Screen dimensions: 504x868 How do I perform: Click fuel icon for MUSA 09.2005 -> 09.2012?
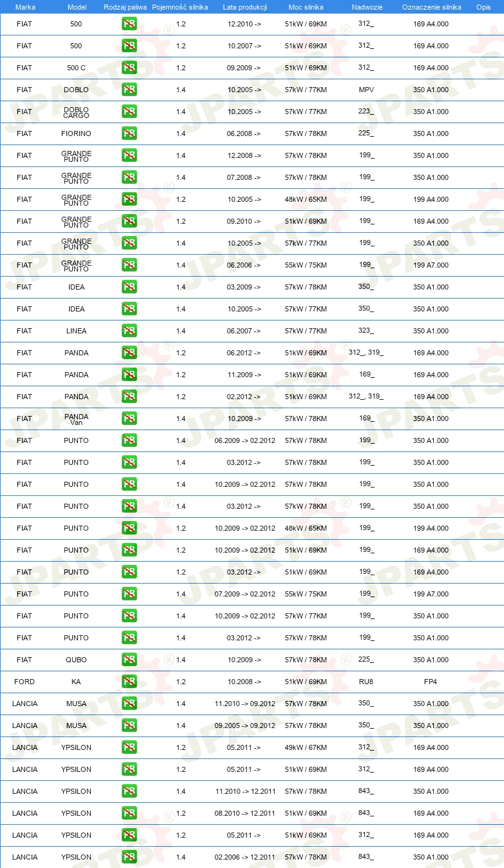click(x=129, y=725)
